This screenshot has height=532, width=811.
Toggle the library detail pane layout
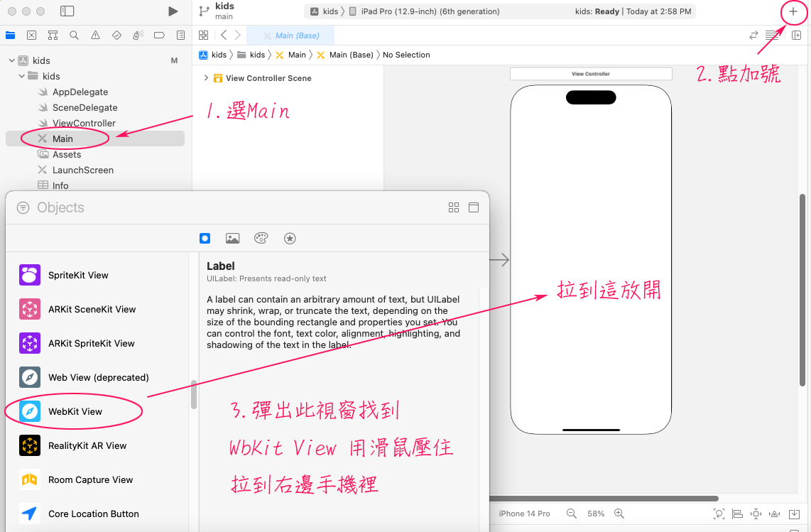coord(473,207)
